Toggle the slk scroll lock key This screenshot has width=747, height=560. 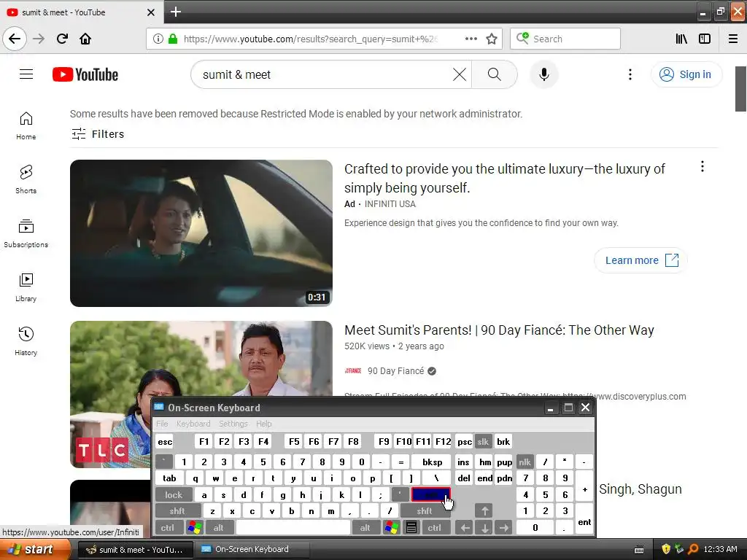483,441
